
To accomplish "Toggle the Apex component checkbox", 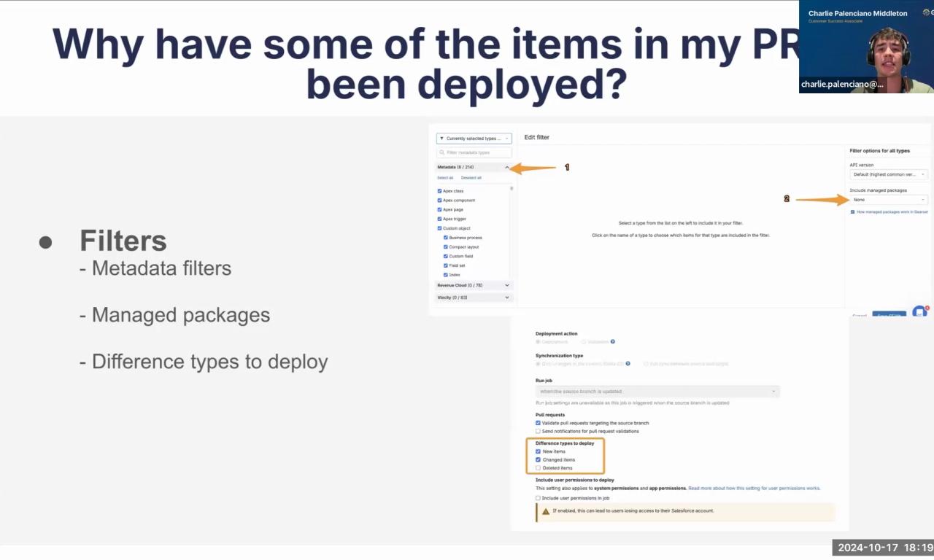I will point(439,201).
